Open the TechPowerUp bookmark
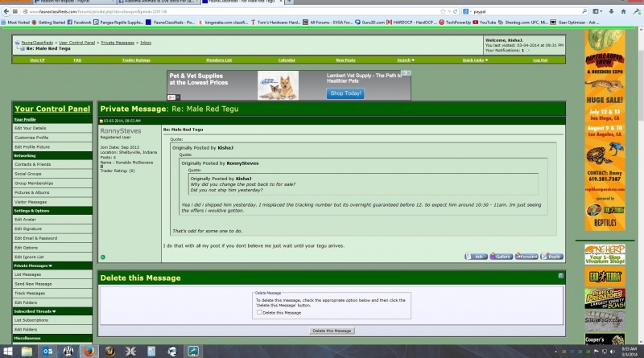 coord(455,23)
